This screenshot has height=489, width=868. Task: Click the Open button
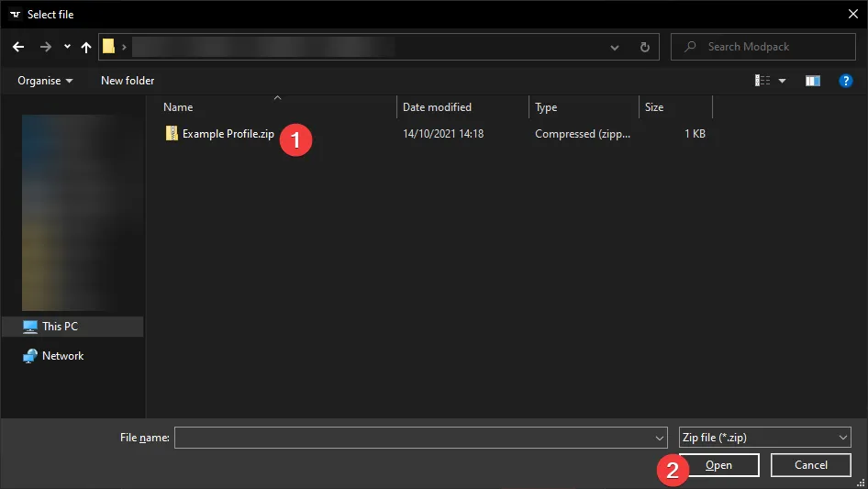pyautogui.click(x=718, y=465)
